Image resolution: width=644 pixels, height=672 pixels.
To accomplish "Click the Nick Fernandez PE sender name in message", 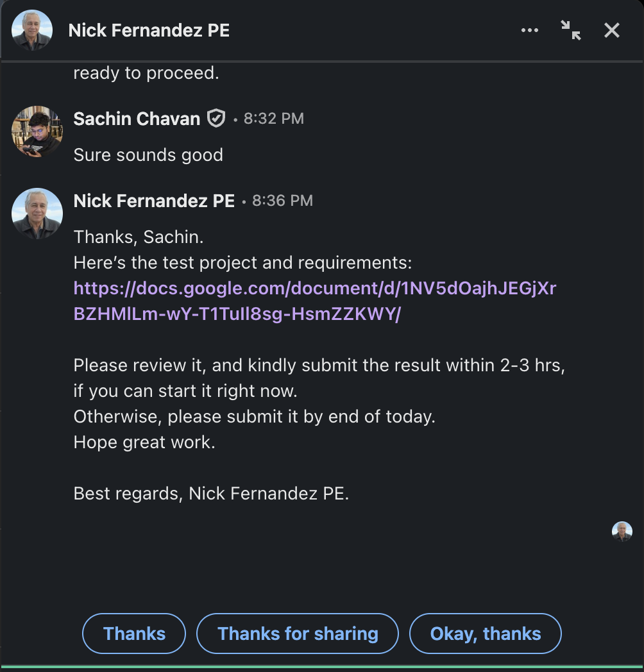I will 154,201.
